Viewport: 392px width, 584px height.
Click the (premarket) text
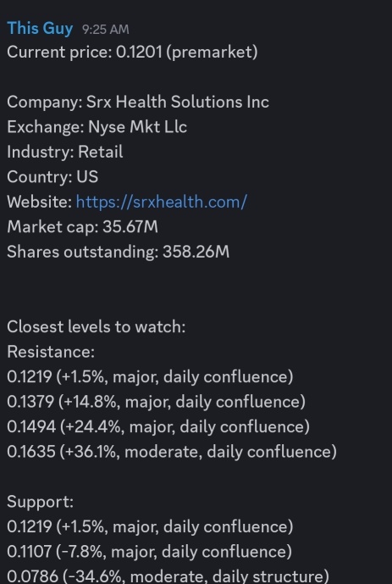click(212, 53)
